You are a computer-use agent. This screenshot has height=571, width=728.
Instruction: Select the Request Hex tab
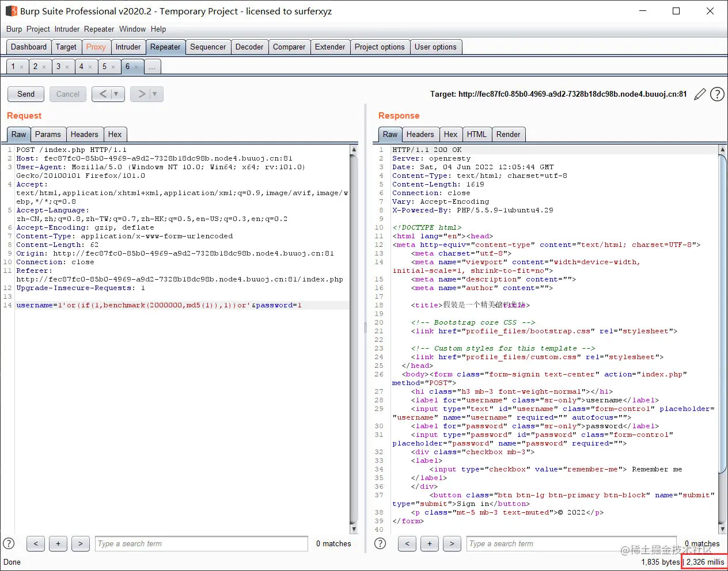tap(115, 134)
